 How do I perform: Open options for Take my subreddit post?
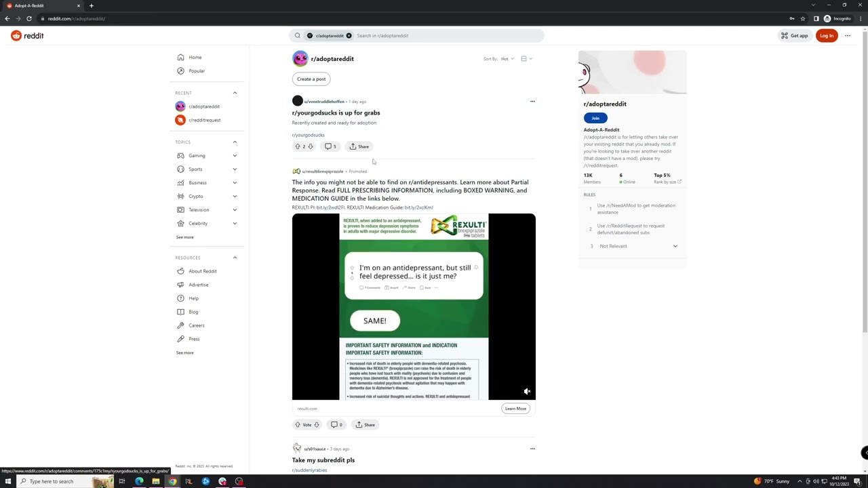(532, 449)
